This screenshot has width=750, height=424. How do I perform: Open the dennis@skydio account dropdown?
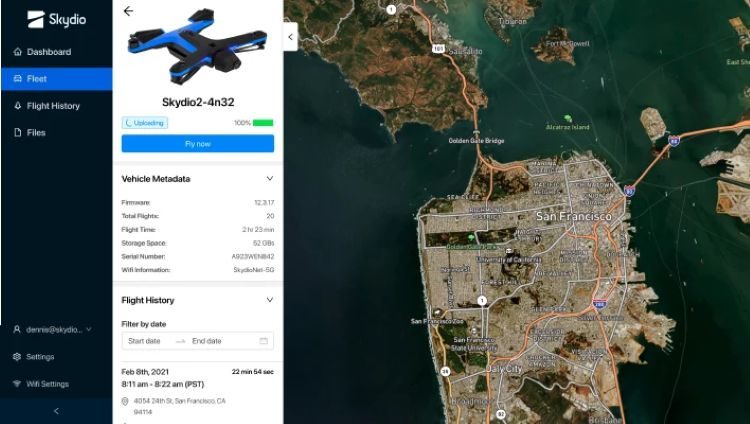[53, 329]
